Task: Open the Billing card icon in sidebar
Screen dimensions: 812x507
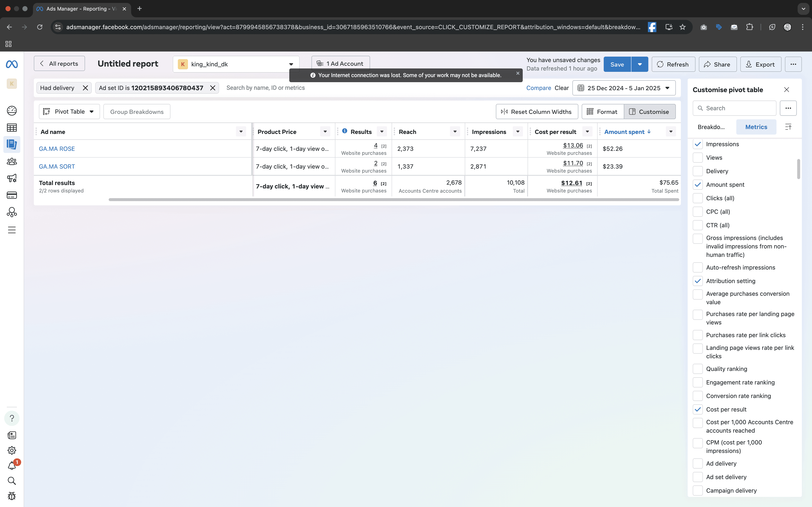Action: (12, 195)
